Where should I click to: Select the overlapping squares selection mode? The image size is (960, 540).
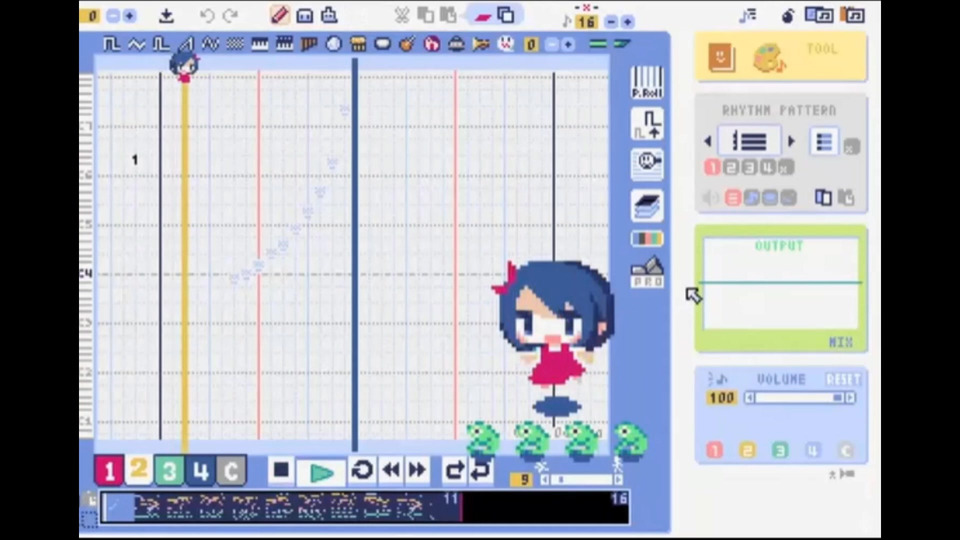click(506, 15)
